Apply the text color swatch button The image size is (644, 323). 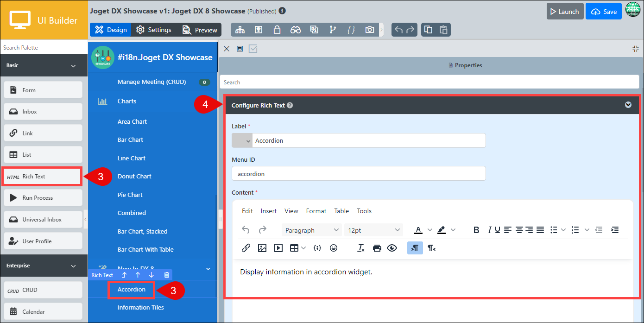coord(418,230)
